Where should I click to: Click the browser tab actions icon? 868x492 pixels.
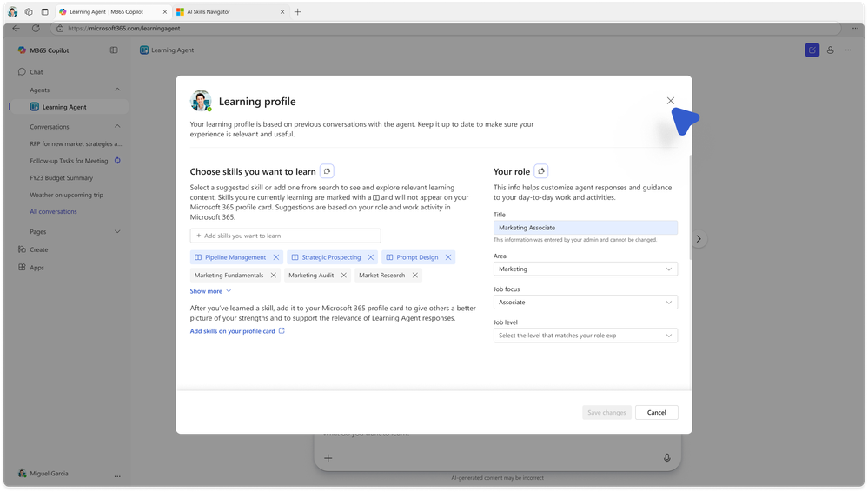click(x=45, y=11)
